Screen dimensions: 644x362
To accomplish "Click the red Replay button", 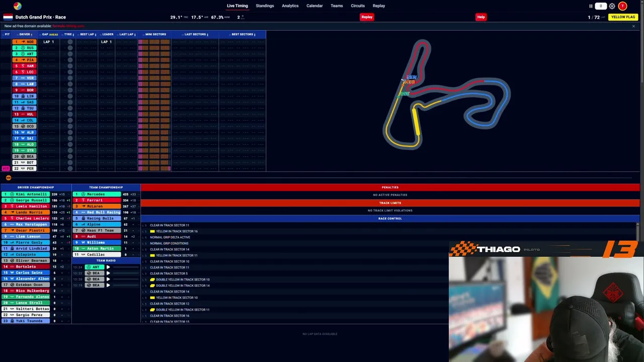I will (367, 17).
